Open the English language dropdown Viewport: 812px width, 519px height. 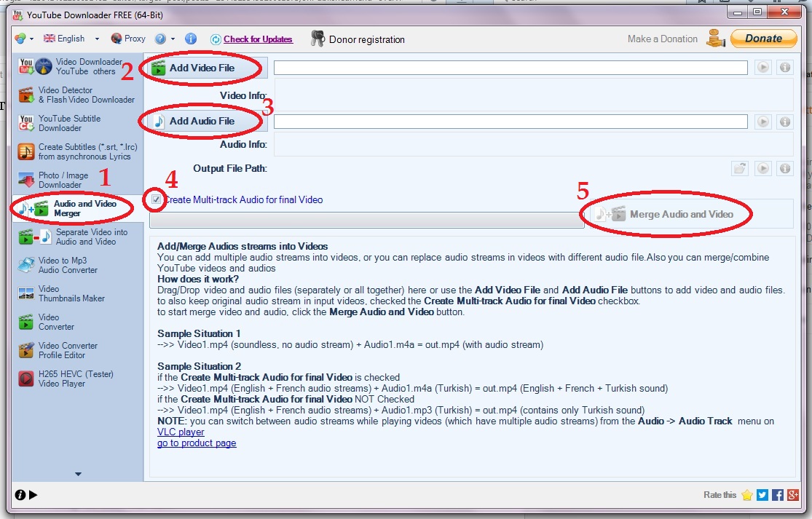(x=71, y=39)
